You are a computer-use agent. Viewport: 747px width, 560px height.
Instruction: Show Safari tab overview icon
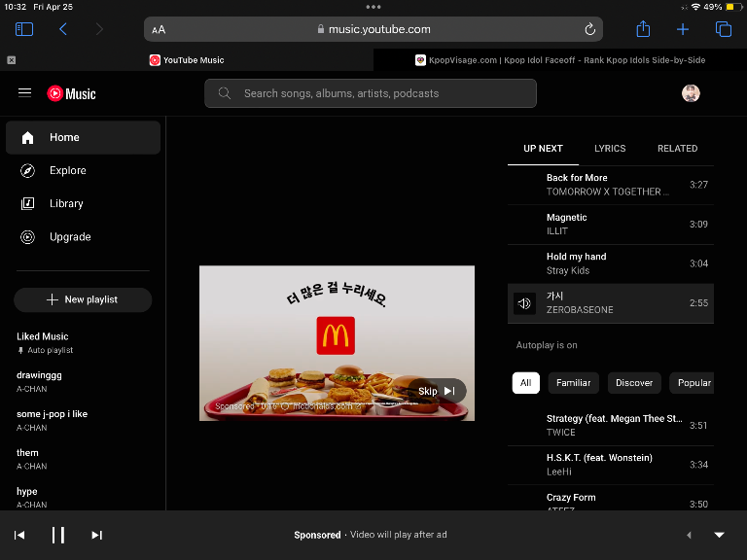pos(724,29)
